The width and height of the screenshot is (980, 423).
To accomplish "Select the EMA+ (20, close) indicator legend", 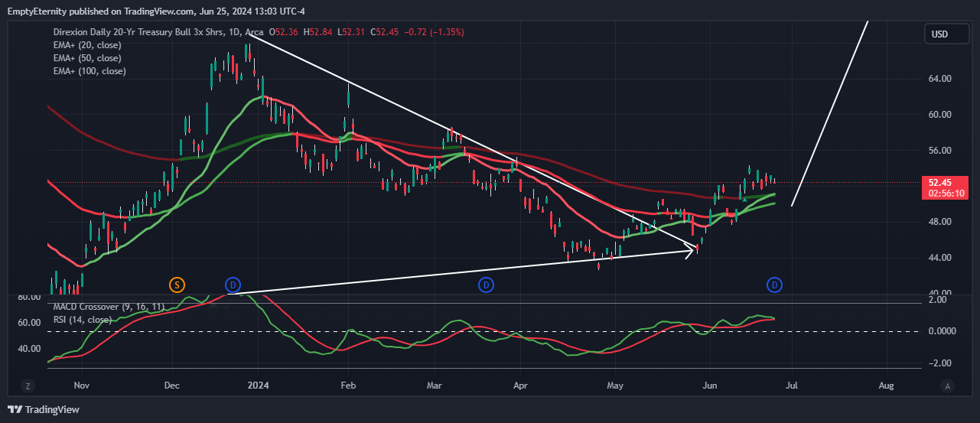I will coord(86,45).
